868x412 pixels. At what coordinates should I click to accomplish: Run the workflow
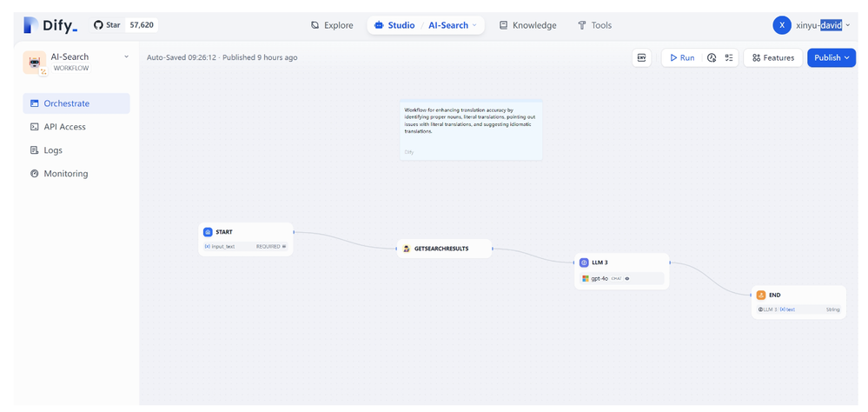point(682,57)
